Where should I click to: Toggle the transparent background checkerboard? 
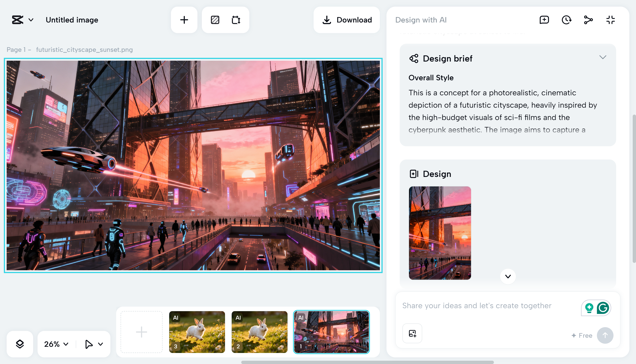point(215,20)
